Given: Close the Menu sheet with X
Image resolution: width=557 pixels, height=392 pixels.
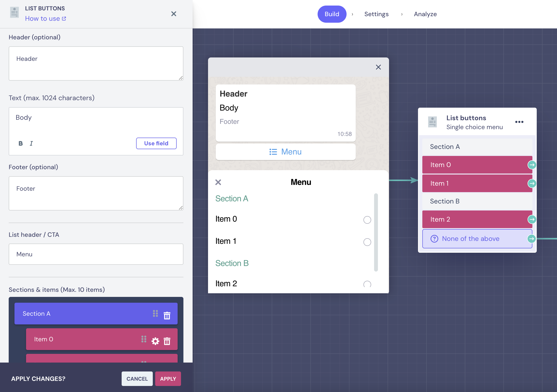Looking at the screenshot, I should point(218,182).
